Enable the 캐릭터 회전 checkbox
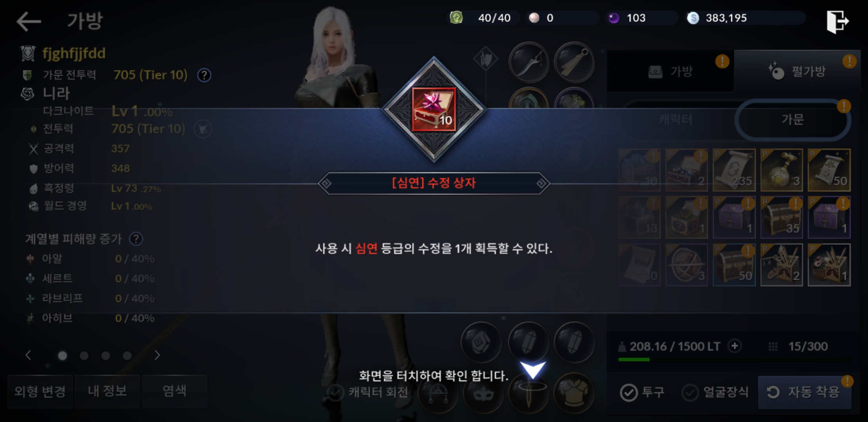The height and width of the screenshot is (422, 868). pos(335,392)
